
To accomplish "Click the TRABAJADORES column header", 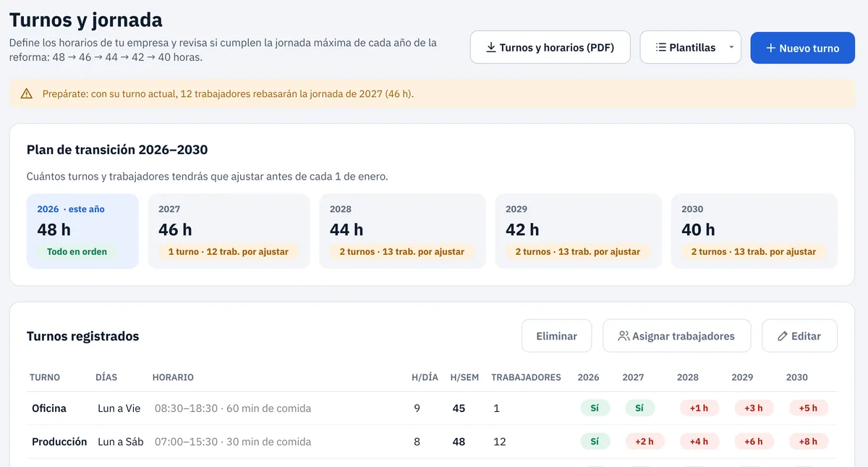I will 526,377.
